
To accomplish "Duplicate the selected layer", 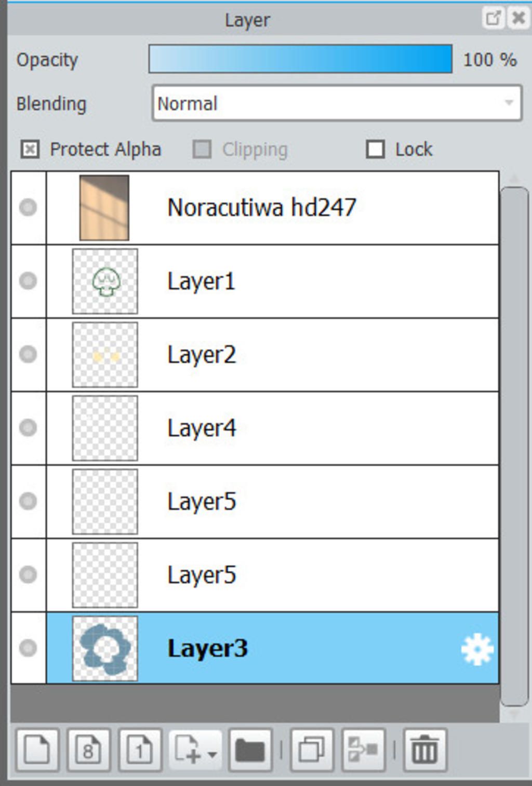I will pos(311,750).
